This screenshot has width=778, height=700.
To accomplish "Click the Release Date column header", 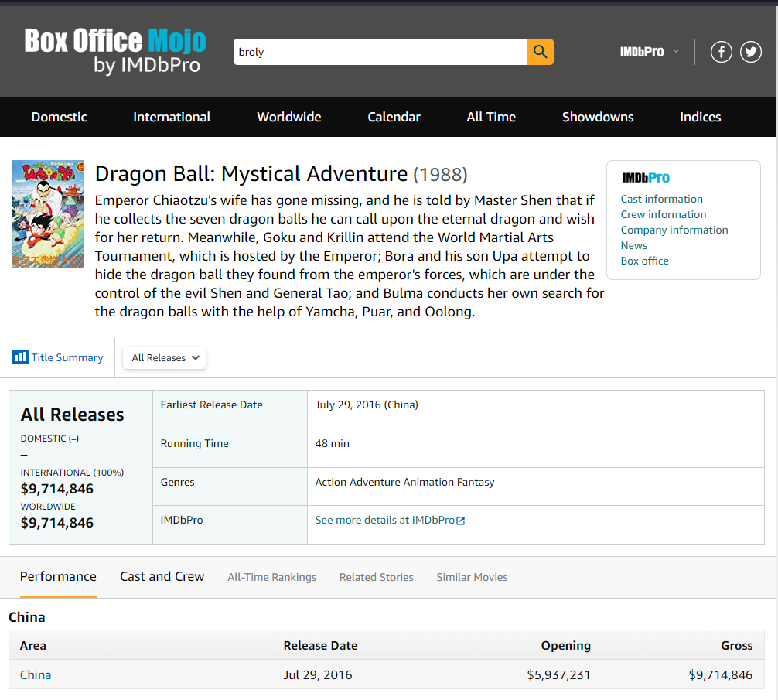I will pyautogui.click(x=320, y=645).
